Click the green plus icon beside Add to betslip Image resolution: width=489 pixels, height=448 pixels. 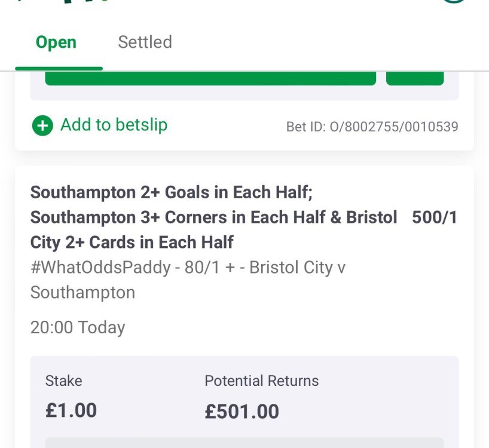pyautogui.click(x=42, y=125)
